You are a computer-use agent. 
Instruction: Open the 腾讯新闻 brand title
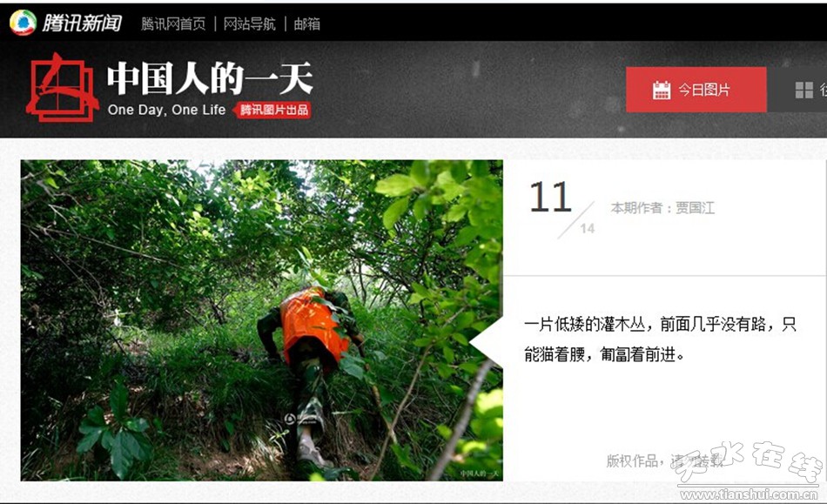click(83, 24)
